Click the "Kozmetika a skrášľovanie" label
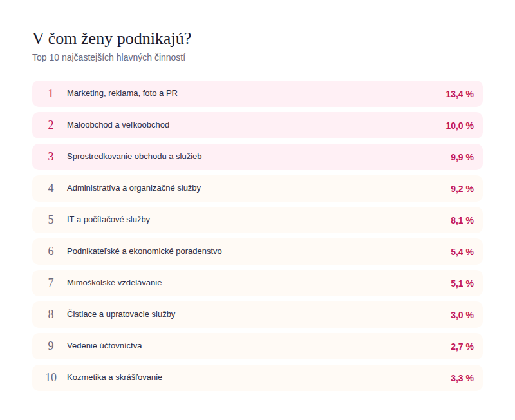This screenshot has height=420, width=515. [115, 377]
